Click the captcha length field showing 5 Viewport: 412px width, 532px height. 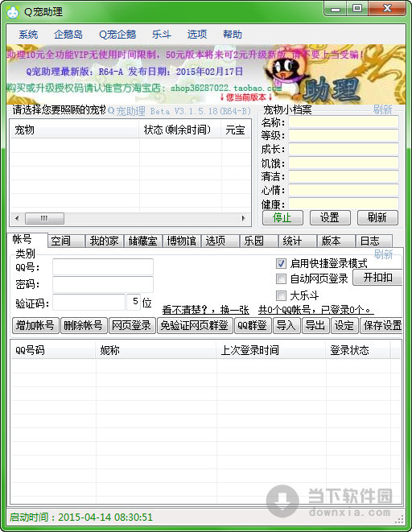pos(134,302)
